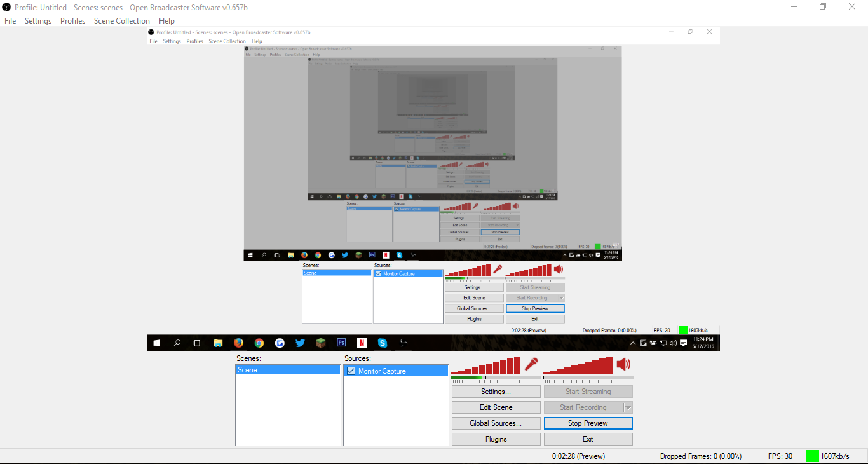Open the Help menu

click(166, 21)
